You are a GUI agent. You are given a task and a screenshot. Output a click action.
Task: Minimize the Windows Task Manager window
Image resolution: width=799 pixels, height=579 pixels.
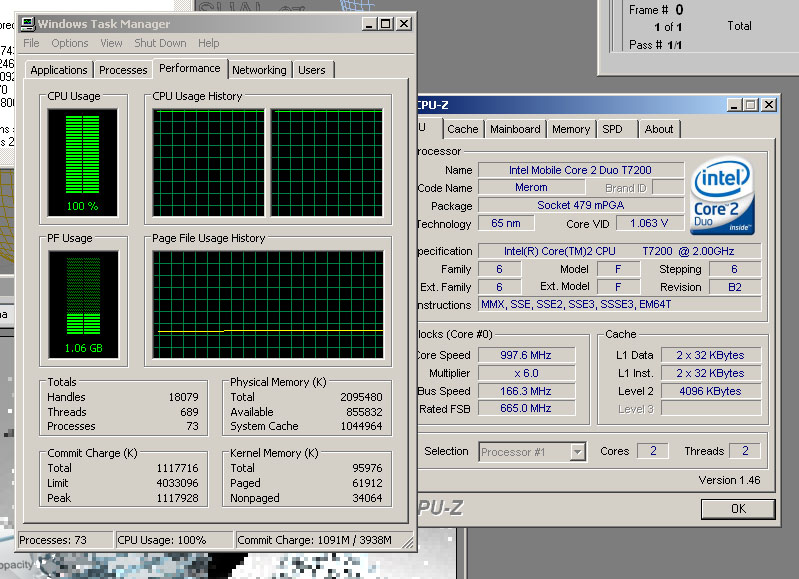coord(370,24)
